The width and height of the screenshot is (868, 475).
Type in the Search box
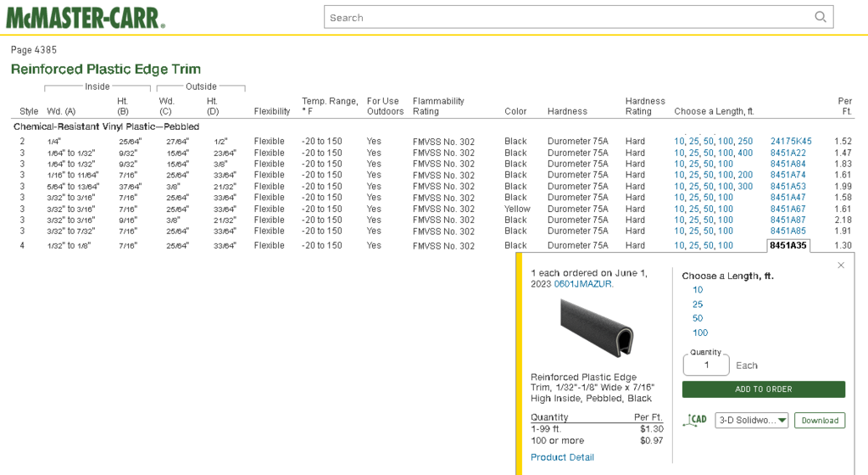point(566,17)
